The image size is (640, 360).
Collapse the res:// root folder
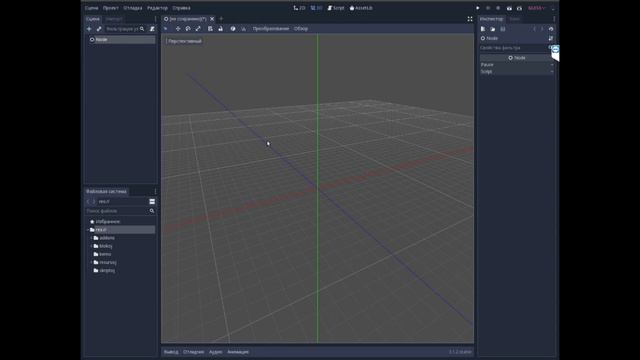tap(88, 230)
